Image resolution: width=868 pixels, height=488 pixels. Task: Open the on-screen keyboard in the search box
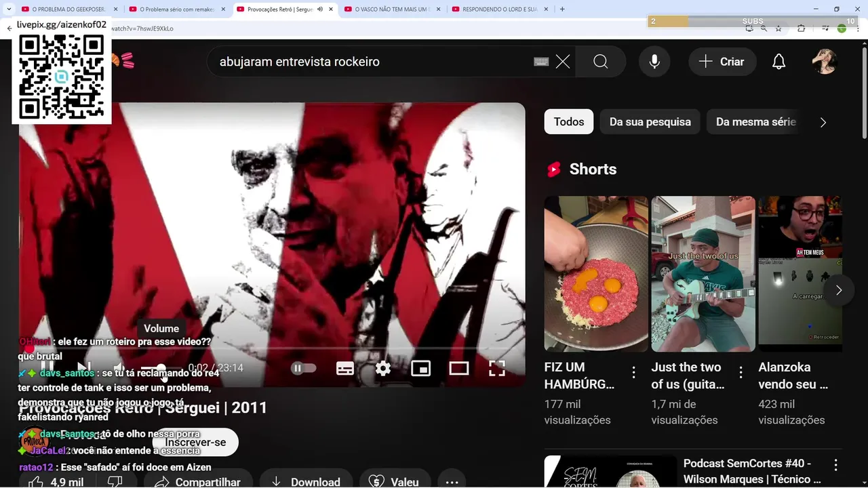click(541, 62)
